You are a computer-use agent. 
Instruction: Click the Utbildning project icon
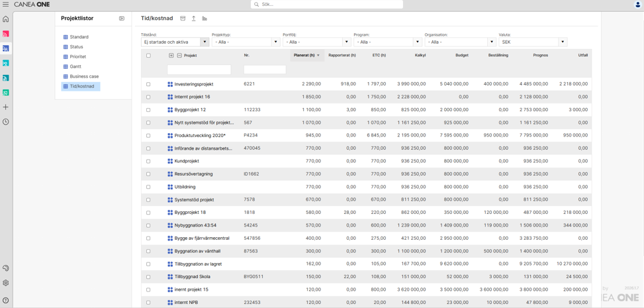[171, 187]
